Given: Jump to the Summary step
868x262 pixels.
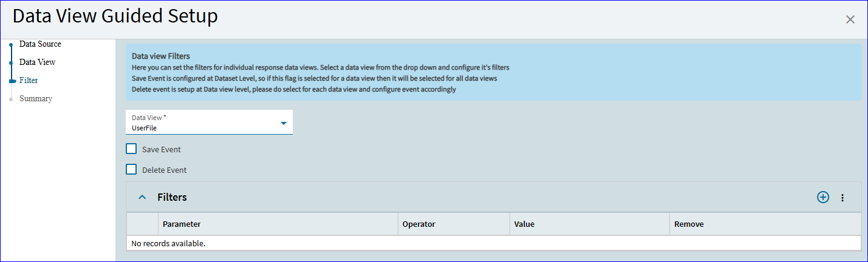Looking at the screenshot, I should point(36,98).
